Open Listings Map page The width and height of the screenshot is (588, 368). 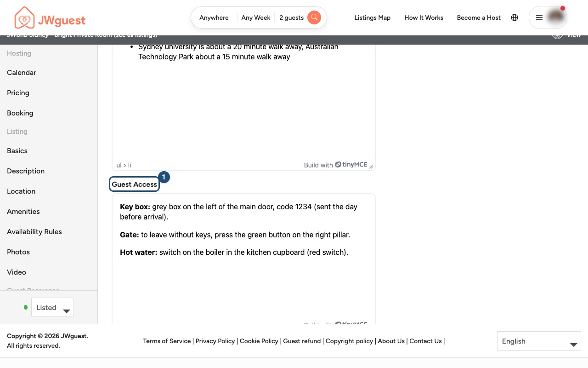[x=373, y=17]
